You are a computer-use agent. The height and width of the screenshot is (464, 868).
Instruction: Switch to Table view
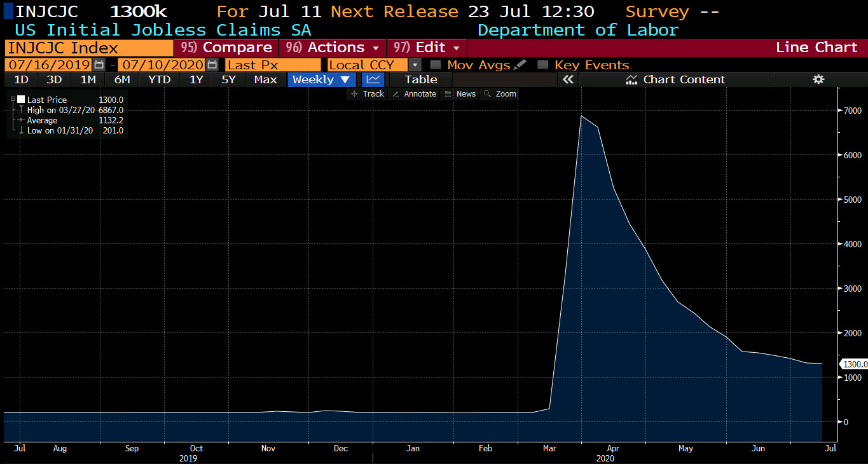coord(421,79)
